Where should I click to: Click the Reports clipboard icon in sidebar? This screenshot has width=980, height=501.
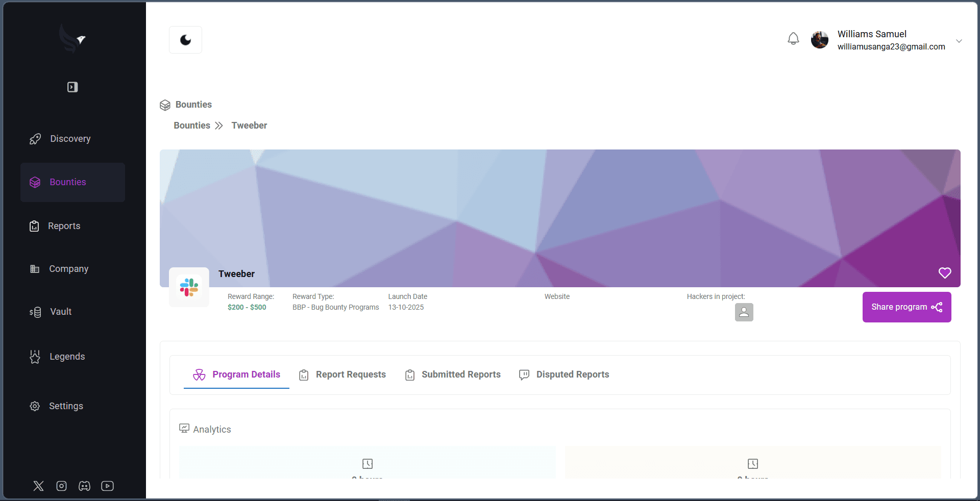pyautogui.click(x=34, y=226)
